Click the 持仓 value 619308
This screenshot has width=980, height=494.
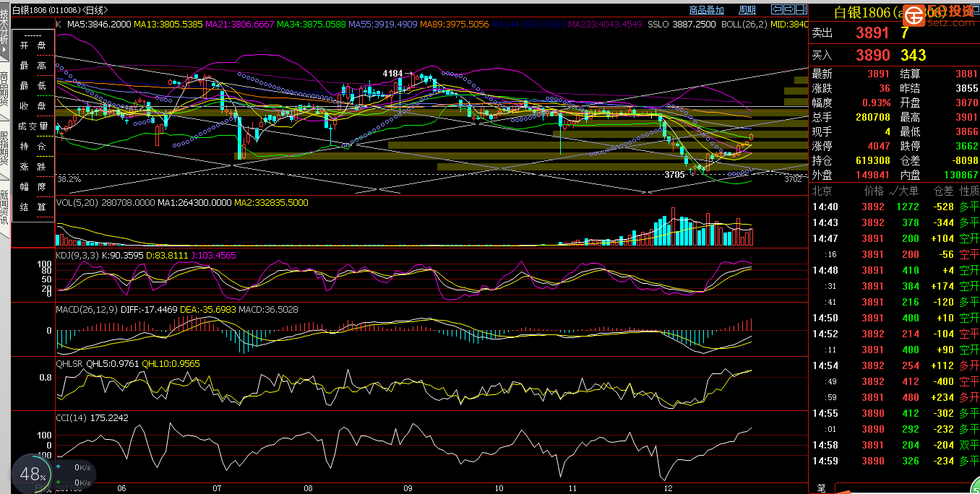click(x=872, y=160)
